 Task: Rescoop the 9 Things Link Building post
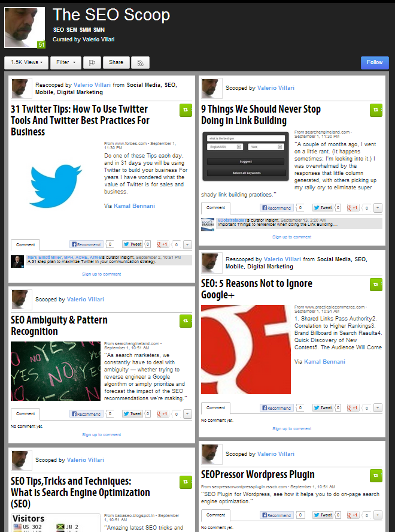tap(376, 110)
